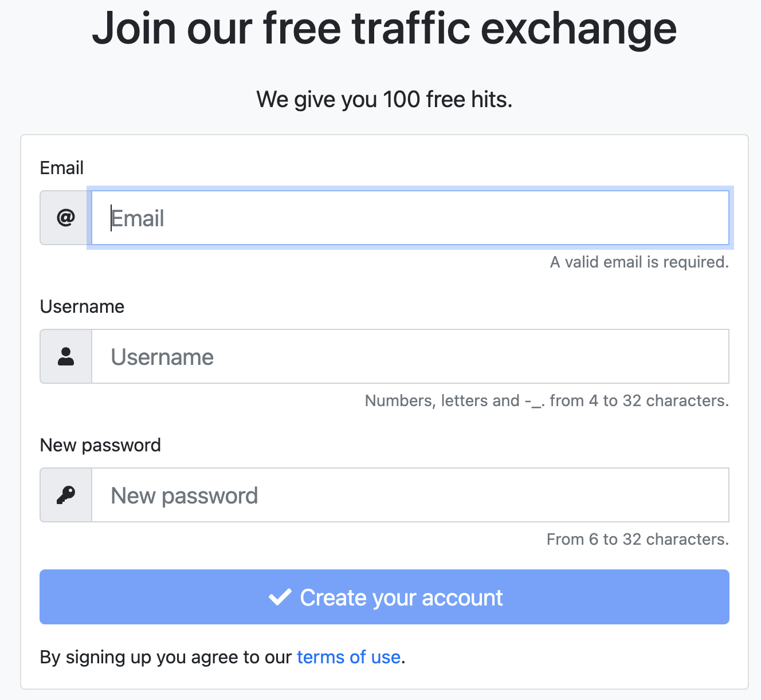The height and width of the screenshot is (700, 761).
Task: Click the valid email required hint text
Action: point(638,262)
